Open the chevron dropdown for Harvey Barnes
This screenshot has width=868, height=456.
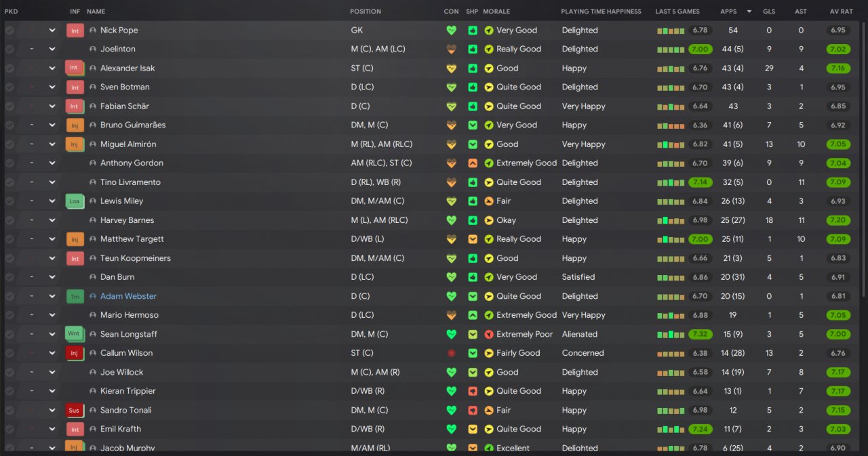pos(52,220)
